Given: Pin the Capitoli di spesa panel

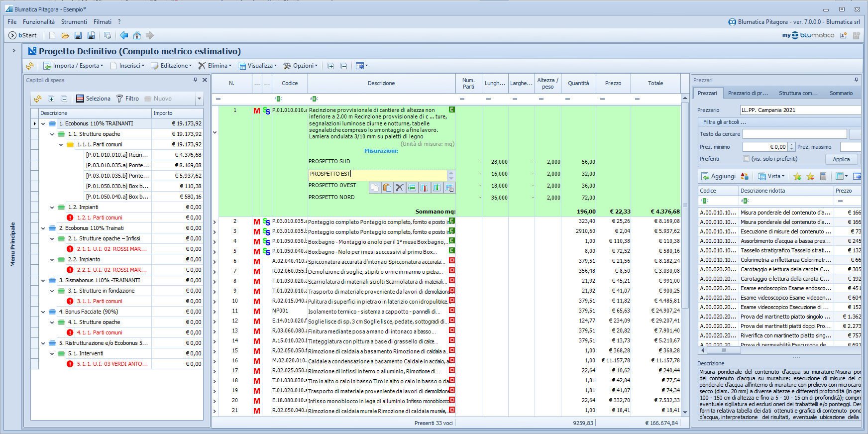Looking at the screenshot, I should [x=195, y=80].
